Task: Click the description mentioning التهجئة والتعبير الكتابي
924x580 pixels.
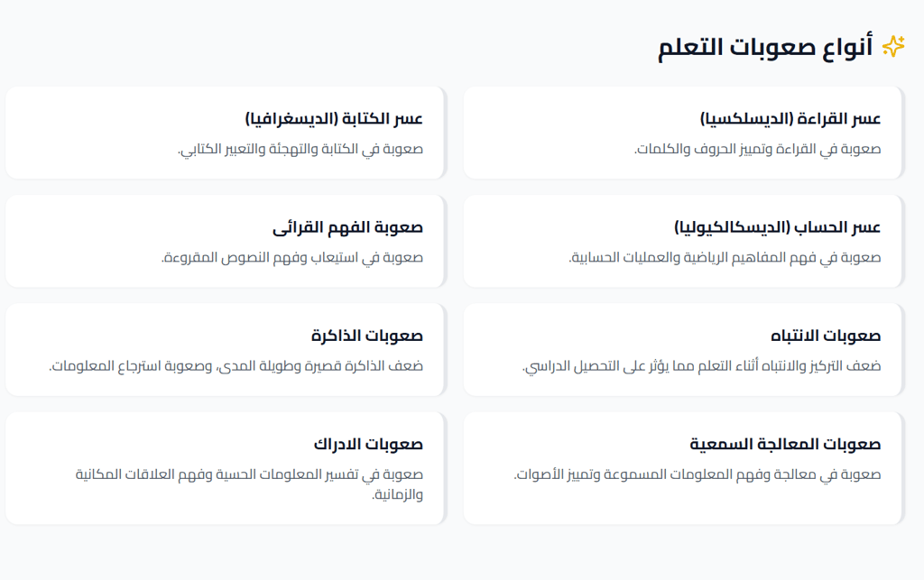Action: coord(300,149)
